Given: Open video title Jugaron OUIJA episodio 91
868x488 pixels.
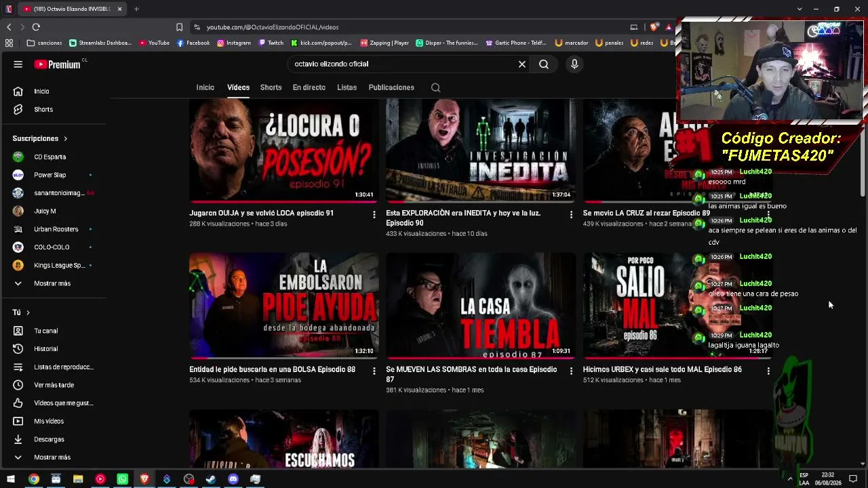Looking at the screenshot, I should [262, 213].
